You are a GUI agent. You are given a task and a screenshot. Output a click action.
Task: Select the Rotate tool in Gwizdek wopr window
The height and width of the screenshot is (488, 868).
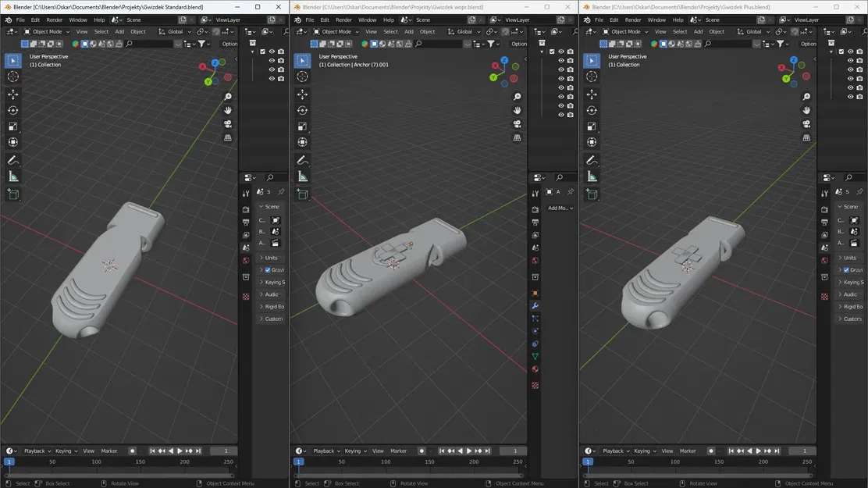pyautogui.click(x=303, y=110)
